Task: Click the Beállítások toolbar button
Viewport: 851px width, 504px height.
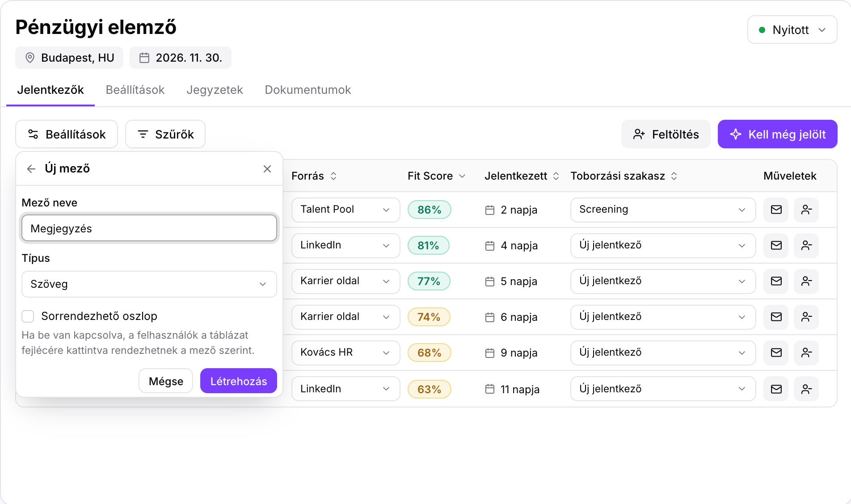Action: pos(67,134)
